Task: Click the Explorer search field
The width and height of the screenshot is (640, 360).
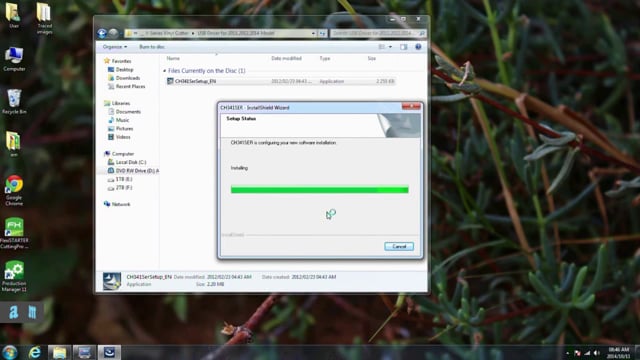Action: pos(378,33)
